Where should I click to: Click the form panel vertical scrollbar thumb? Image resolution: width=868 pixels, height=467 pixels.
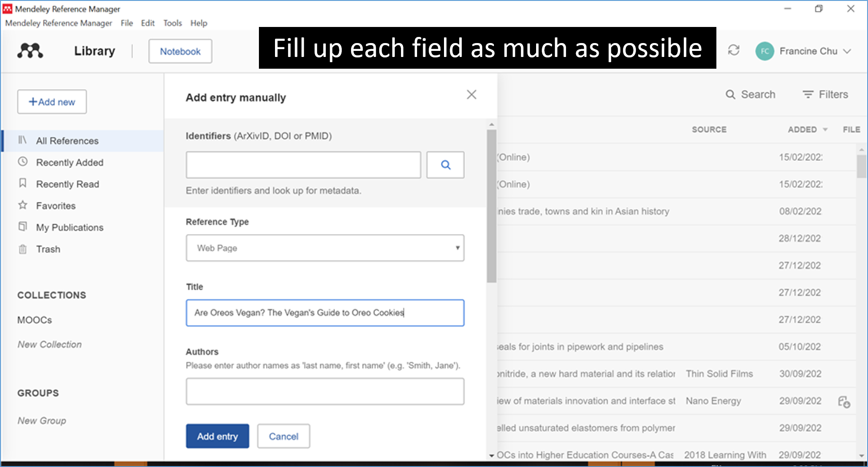tap(491, 206)
